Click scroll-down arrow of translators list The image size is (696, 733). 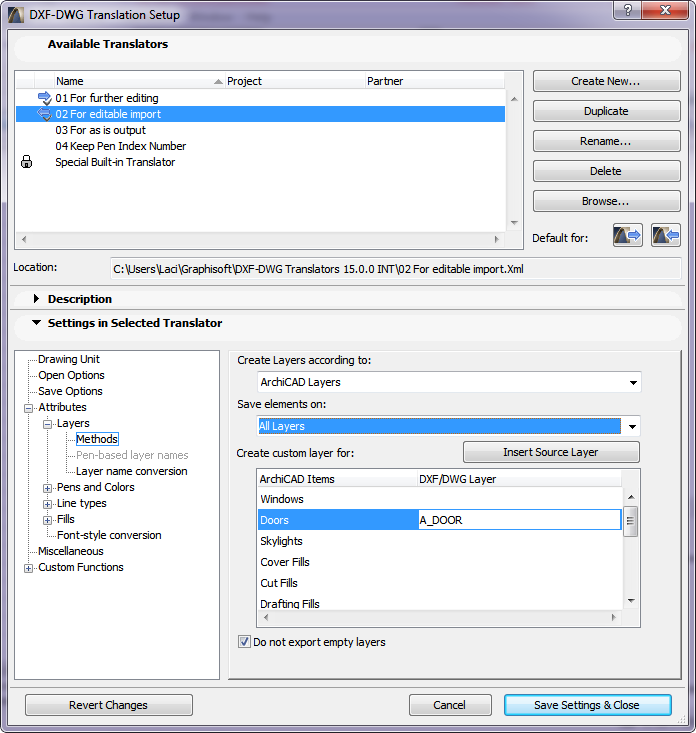(514, 223)
